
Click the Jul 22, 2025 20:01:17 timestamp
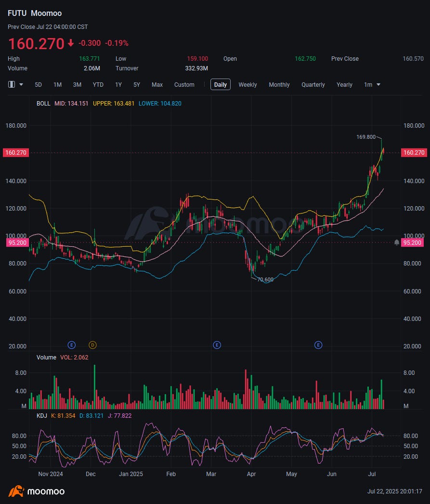395,491
